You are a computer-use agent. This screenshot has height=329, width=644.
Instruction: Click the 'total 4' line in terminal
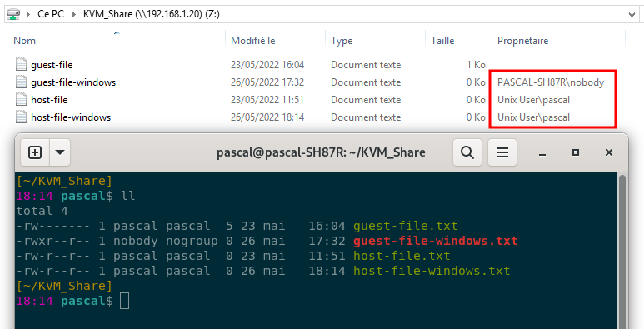tap(42, 211)
